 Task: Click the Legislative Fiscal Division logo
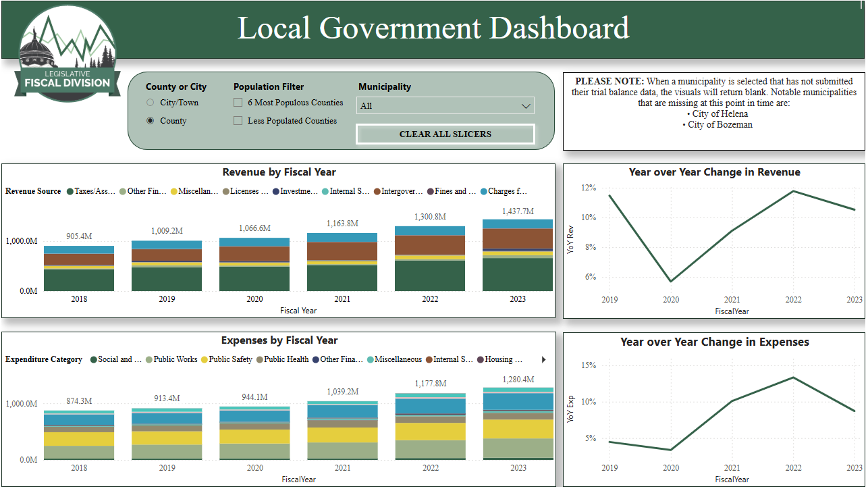[67, 54]
